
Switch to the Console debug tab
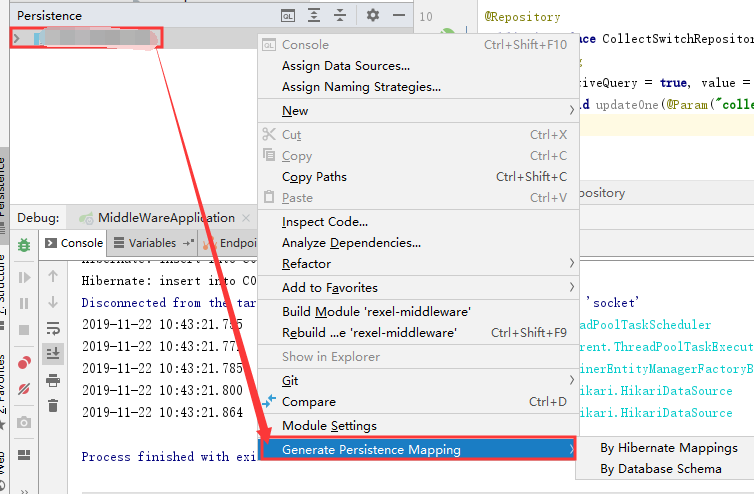click(x=74, y=243)
